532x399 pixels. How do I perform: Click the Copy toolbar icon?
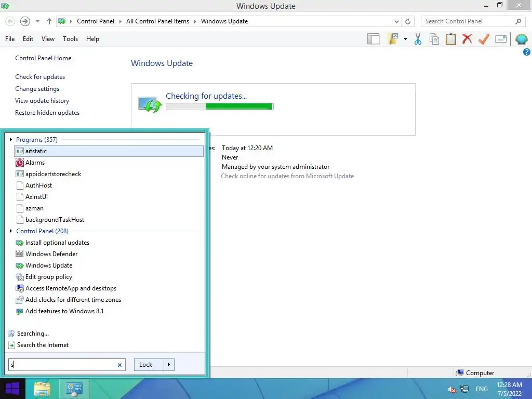434,39
